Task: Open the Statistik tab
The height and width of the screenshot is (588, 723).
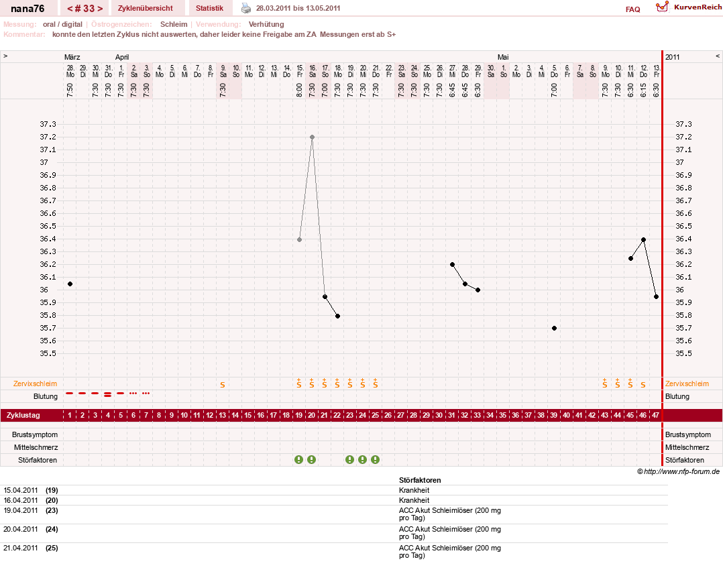Action: pyautogui.click(x=209, y=8)
